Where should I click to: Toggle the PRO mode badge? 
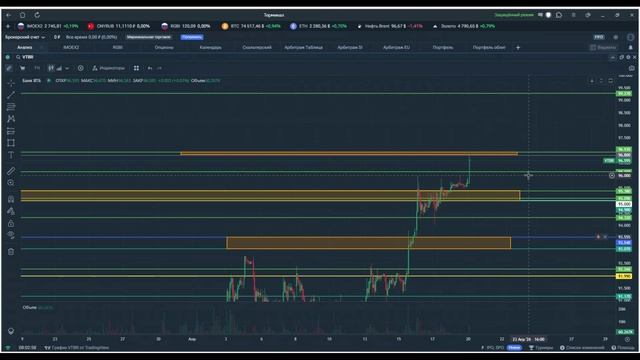[599, 37]
